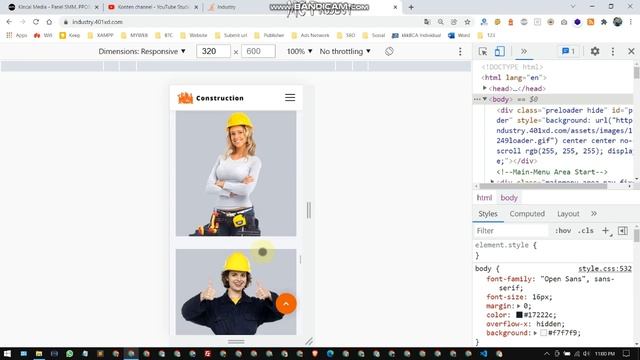Open the Windows Start menu
Image resolution: width=640 pixels, height=360 pixels.
(x=7, y=353)
